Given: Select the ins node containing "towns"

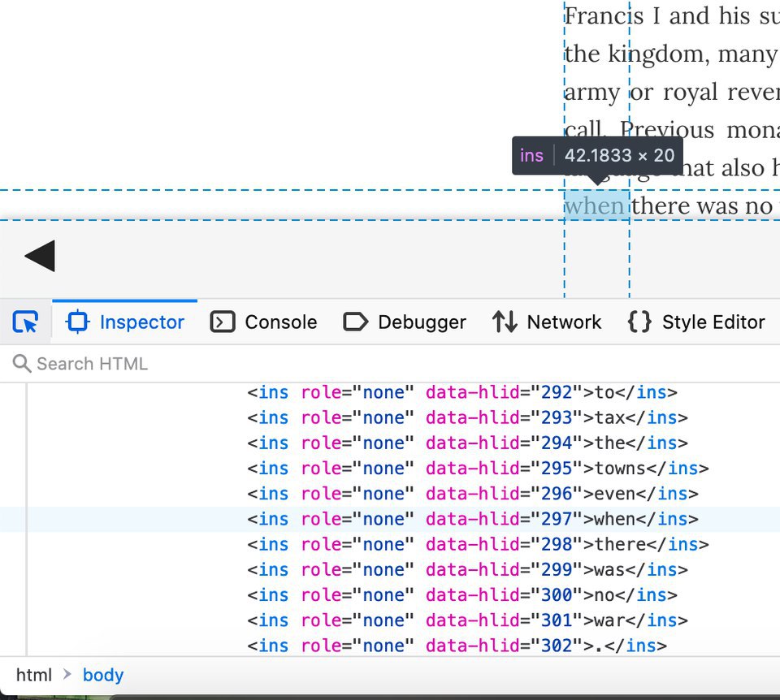Looking at the screenshot, I should coord(478,469).
